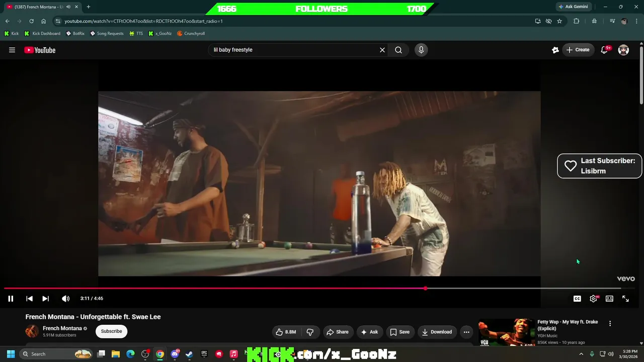
Task: Open Kick bookmark
Action: click(x=12, y=33)
